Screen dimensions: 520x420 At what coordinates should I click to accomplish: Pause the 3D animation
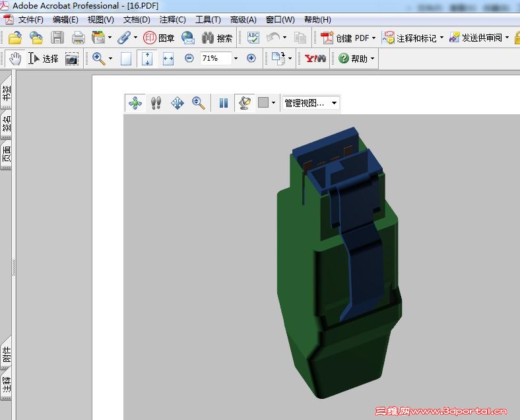coord(224,103)
